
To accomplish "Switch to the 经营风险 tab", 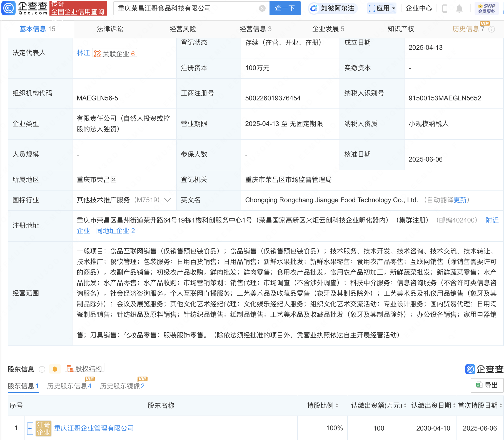I will pyautogui.click(x=183, y=29).
